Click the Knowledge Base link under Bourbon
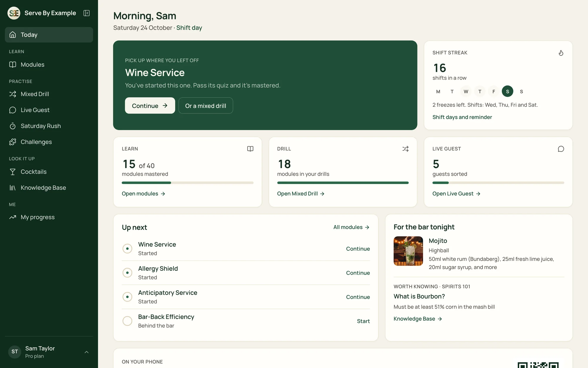This screenshot has height=368, width=588. 418,319
